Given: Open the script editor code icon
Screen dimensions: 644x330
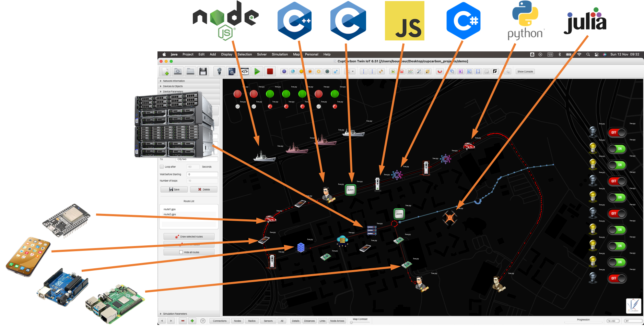Looking at the screenshot, I should click(x=245, y=71).
